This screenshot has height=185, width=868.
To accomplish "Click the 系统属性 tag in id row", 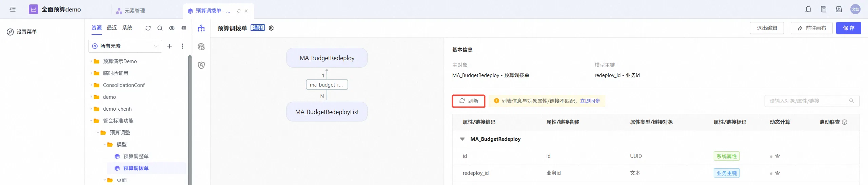I will tap(727, 156).
